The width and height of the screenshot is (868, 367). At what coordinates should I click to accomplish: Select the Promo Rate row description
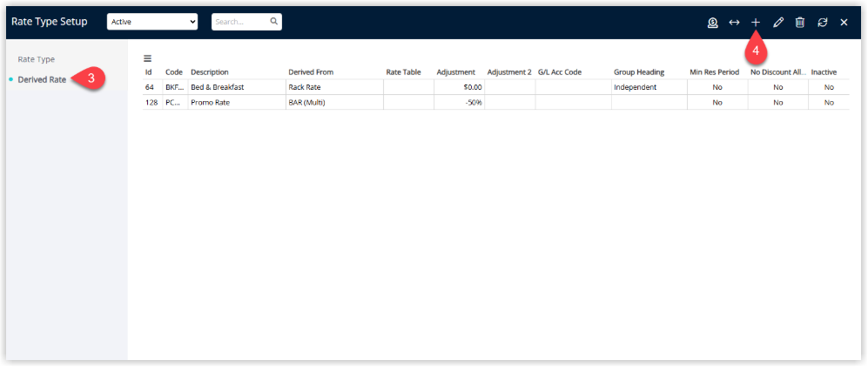coord(209,103)
